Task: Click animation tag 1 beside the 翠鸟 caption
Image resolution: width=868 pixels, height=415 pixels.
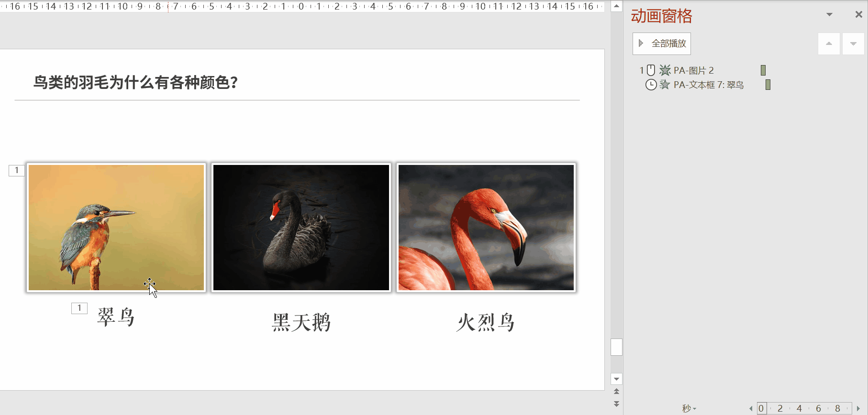Action: (79, 308)
